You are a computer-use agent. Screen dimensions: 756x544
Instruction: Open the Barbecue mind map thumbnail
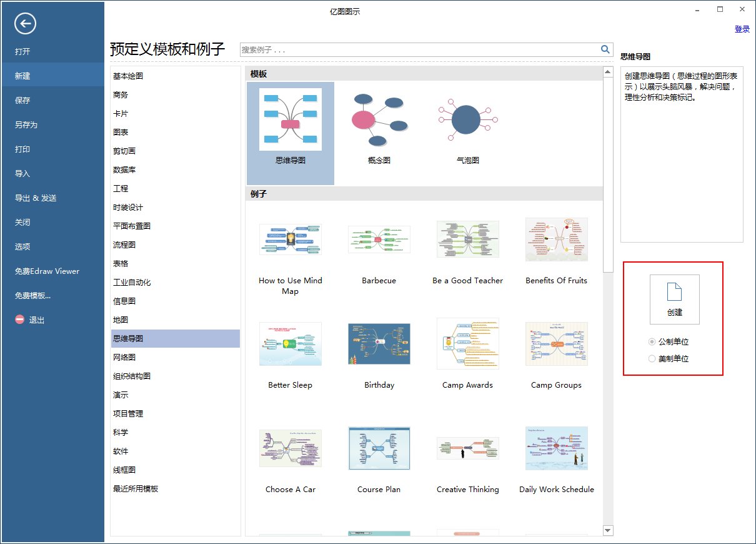[378, 239]
